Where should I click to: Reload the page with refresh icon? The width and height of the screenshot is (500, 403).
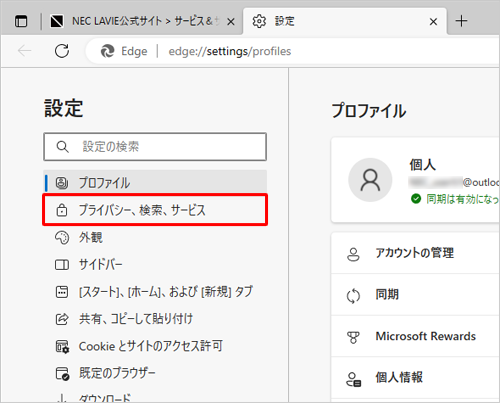[62, 51]
